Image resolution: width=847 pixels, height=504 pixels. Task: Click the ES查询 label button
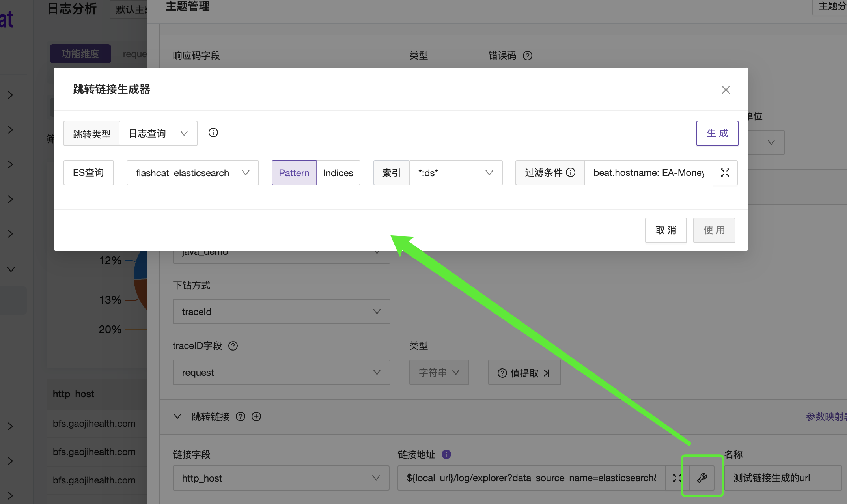88,173
